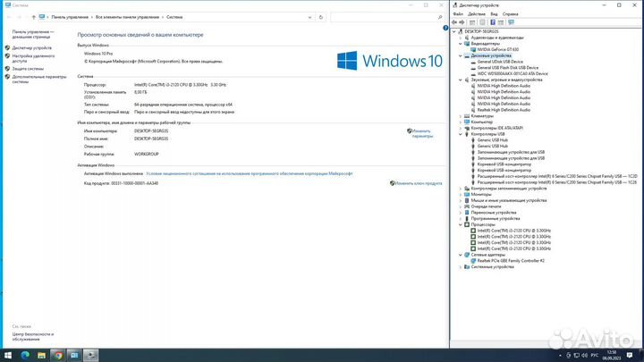Click the Мыши и иные указывающие устройства category
The width and height of the screenshot is (644, 362).
click(508, 200)
